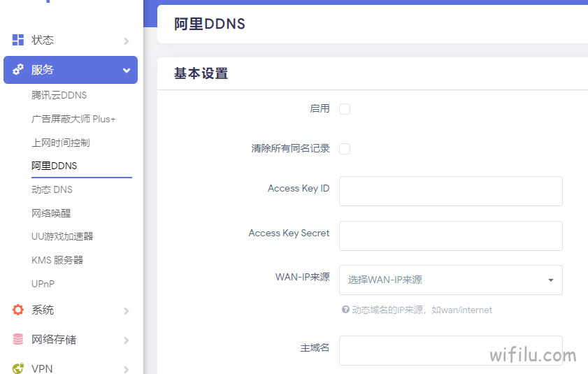Viewport: 588px width, 374px height.
Task: Click the 网络存储 menu label
Action: (54, 339)
